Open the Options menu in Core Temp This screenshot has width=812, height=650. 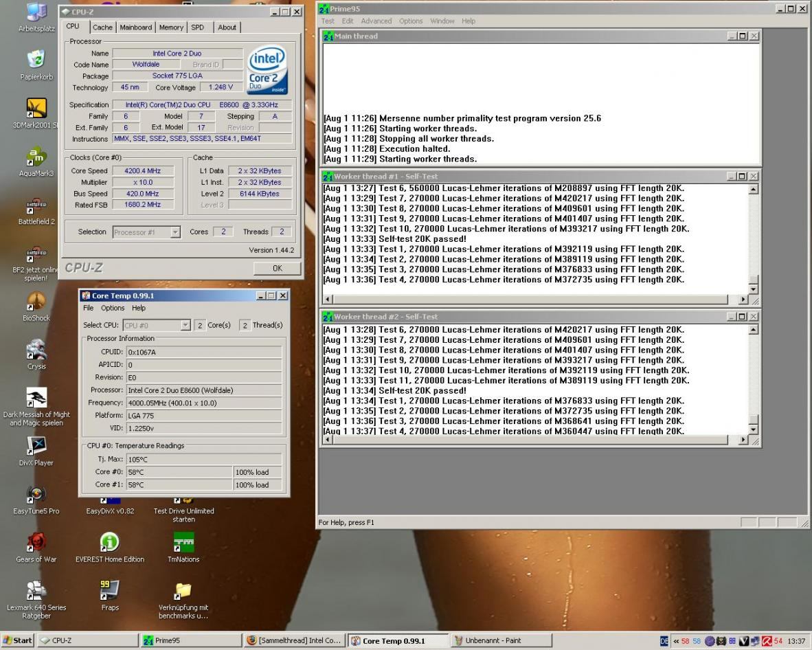tap(113, 308)
